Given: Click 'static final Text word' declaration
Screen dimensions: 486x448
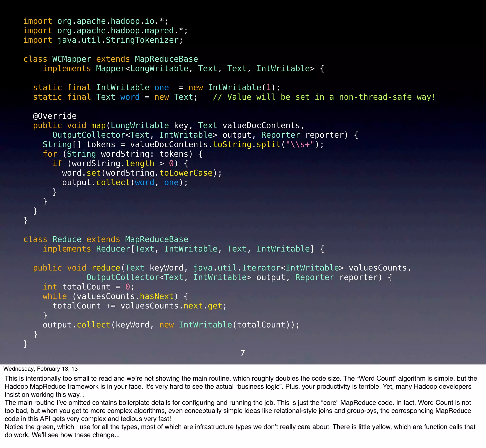Looking at the screenshot, I should [86, 97].
